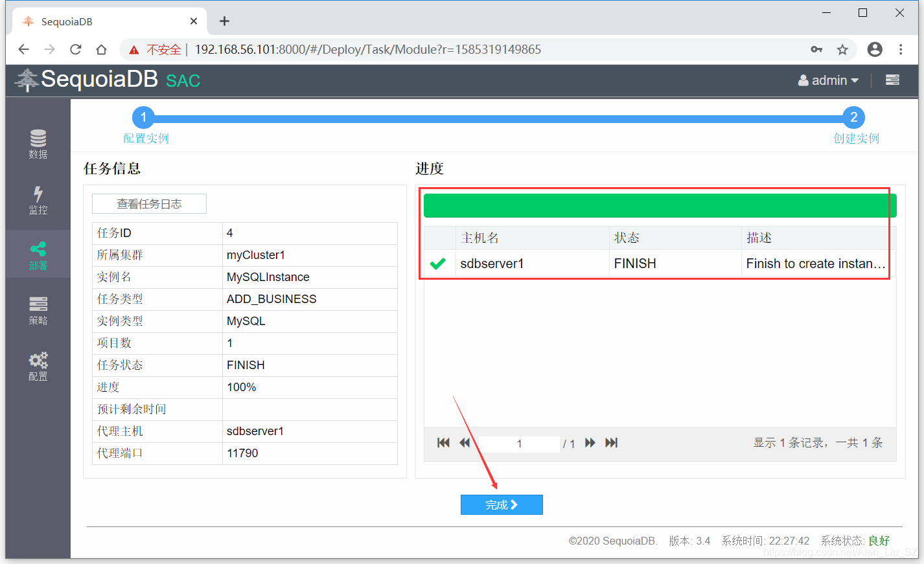
Task: Click the MySQL instance type value
Action: pyautogui.click(x=246, y=321)
